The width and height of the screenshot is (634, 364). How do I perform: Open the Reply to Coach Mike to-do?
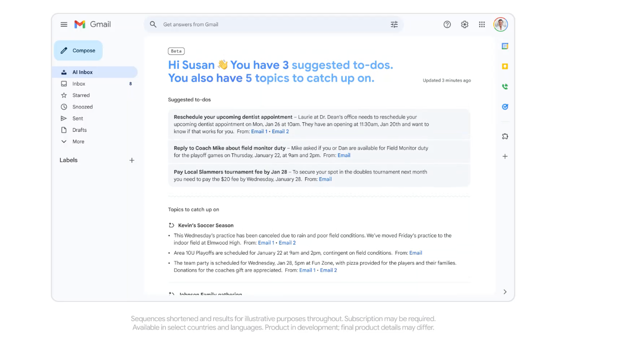point(319,151)
